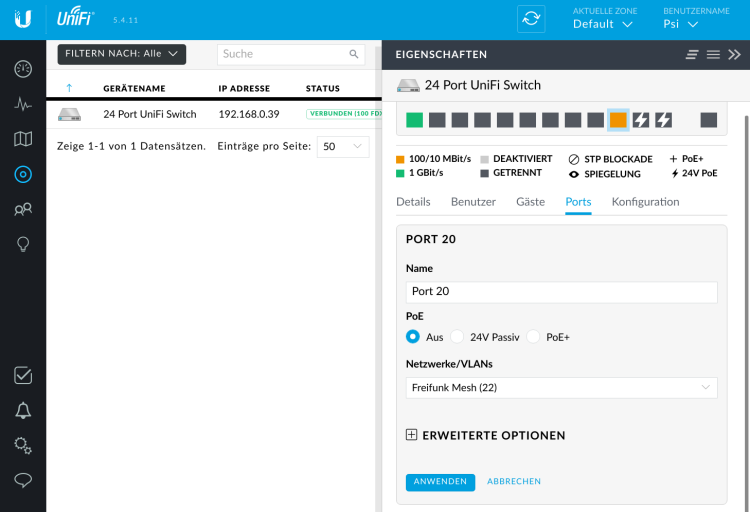This screenshot has width=750, height=512.
Task: Collapse properties panel with double chevron
Action: coord(734,55)
